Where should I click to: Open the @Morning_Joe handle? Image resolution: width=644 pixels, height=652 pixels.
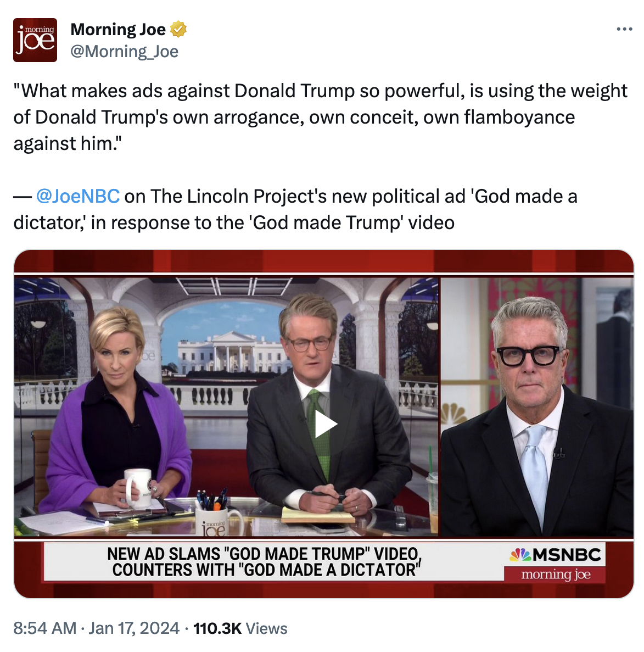124,52
